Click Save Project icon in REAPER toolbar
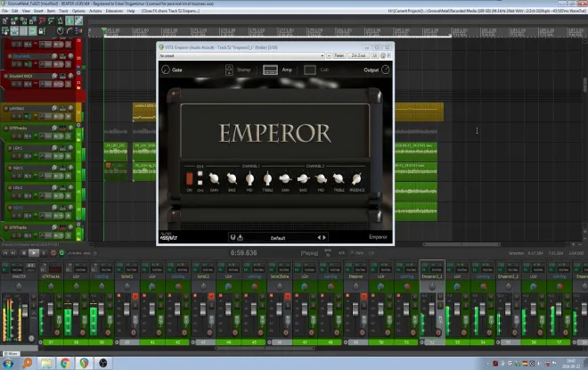588x370 pixels. coord(24,21)
